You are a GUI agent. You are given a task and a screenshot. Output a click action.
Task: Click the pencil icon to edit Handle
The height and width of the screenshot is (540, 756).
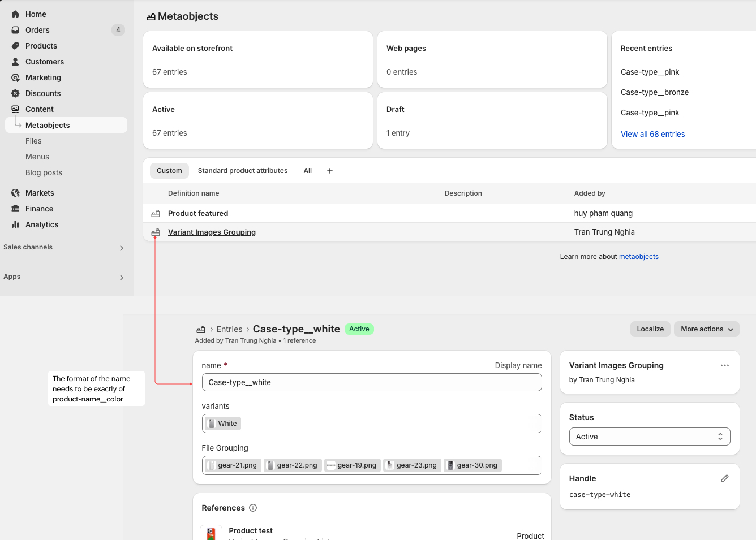[724, 478]
